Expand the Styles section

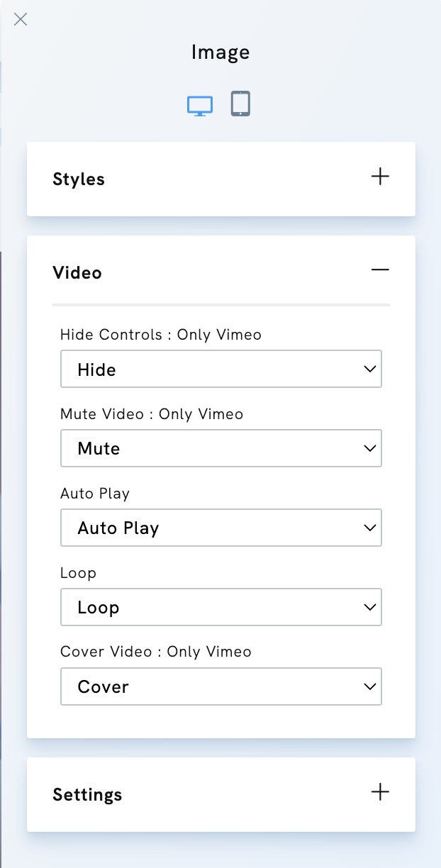pyautogui.click(x=380, y=177)
